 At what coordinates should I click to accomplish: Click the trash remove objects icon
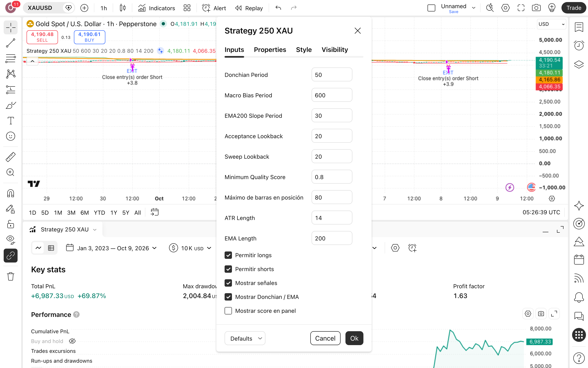(10, 276)
